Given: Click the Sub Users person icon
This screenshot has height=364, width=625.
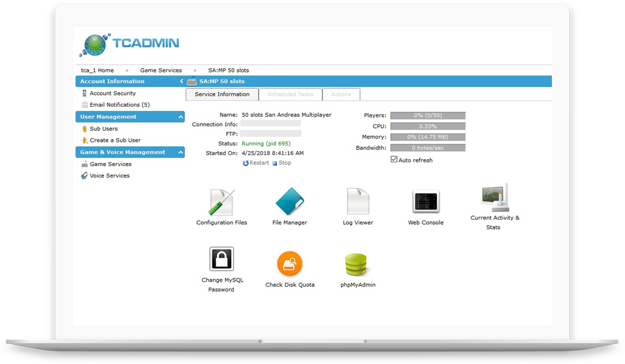Looking at the screenshot, I should tap(84, 129).
